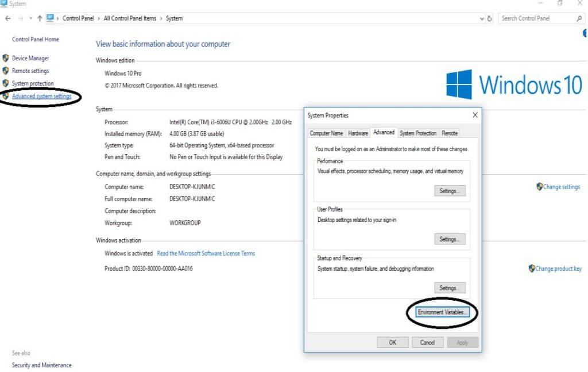The width and height of the screenshot is (588, 372).
Task: Open Performance Settings button
Action: click(x=450, y=191)
